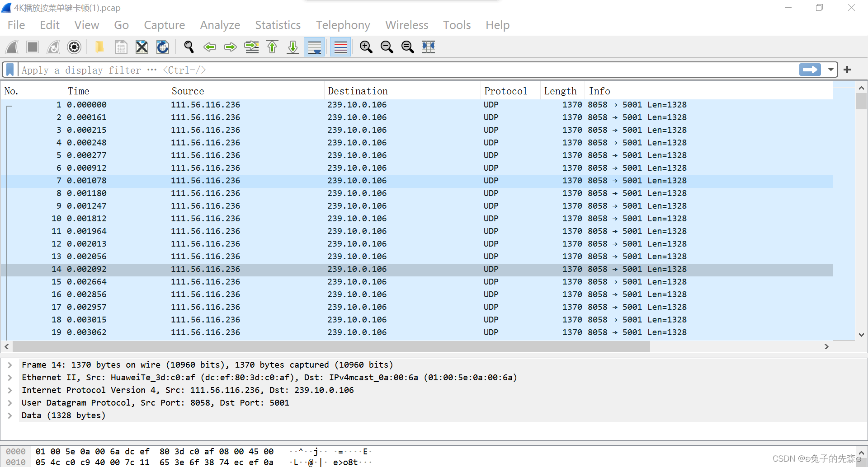This screenshot has width=868, height=467.
Task: Open the File menu
Action: click(16, 25)
